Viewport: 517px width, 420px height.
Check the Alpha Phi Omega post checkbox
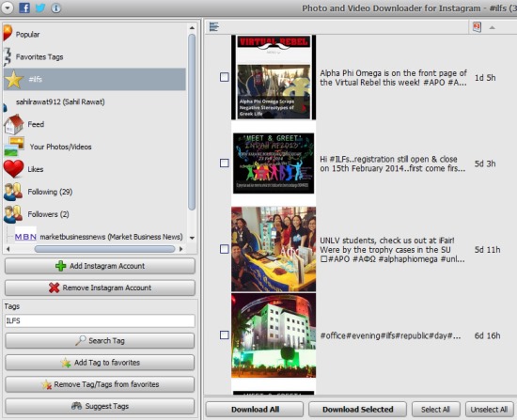point(225,77)
